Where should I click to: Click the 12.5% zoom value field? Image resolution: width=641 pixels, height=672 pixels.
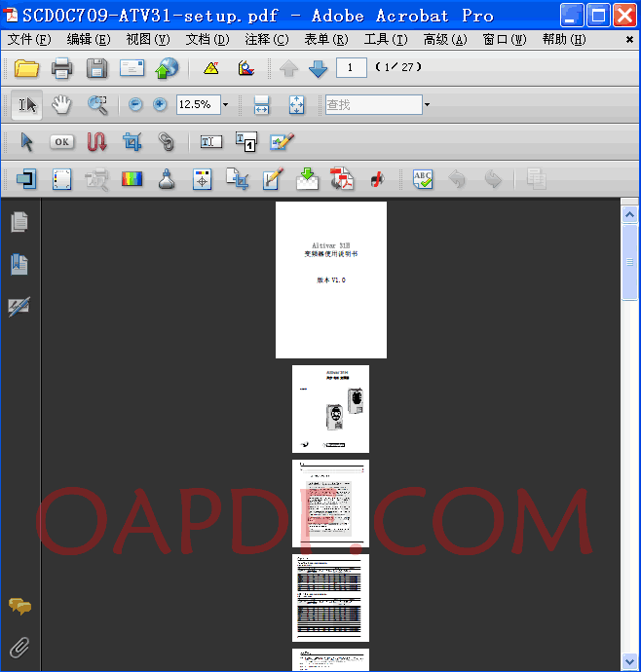pos(199,104)
